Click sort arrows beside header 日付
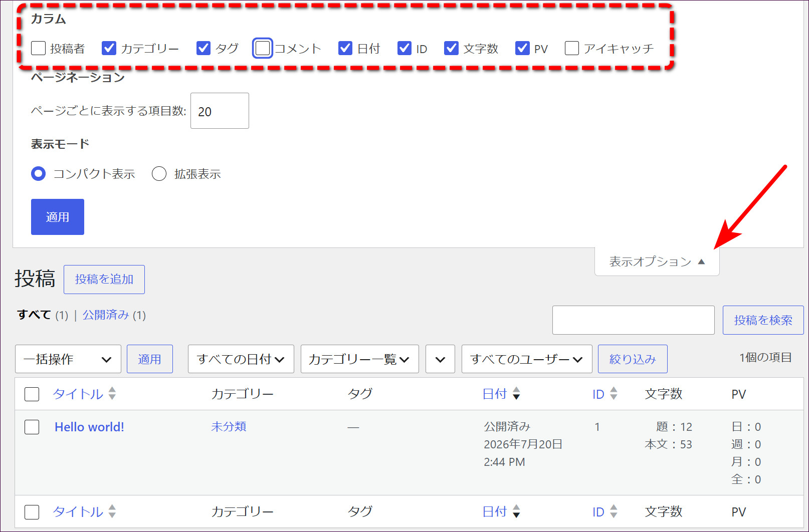The image size is (809, 532). click(x=516, y=394)
